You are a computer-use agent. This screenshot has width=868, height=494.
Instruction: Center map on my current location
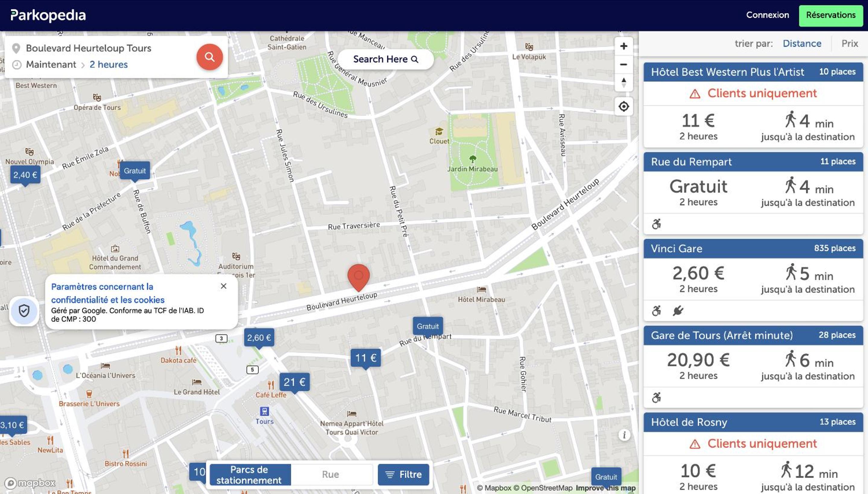click(x=623, y=106)
